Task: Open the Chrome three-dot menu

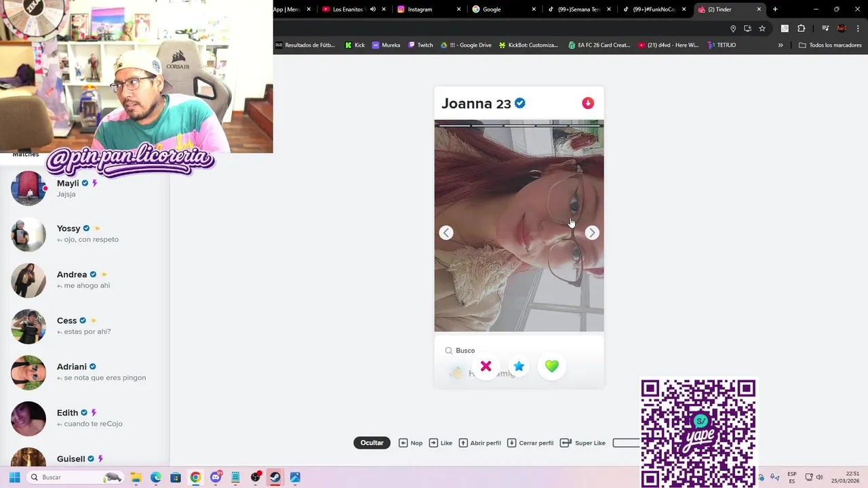Action: [858, 28]
